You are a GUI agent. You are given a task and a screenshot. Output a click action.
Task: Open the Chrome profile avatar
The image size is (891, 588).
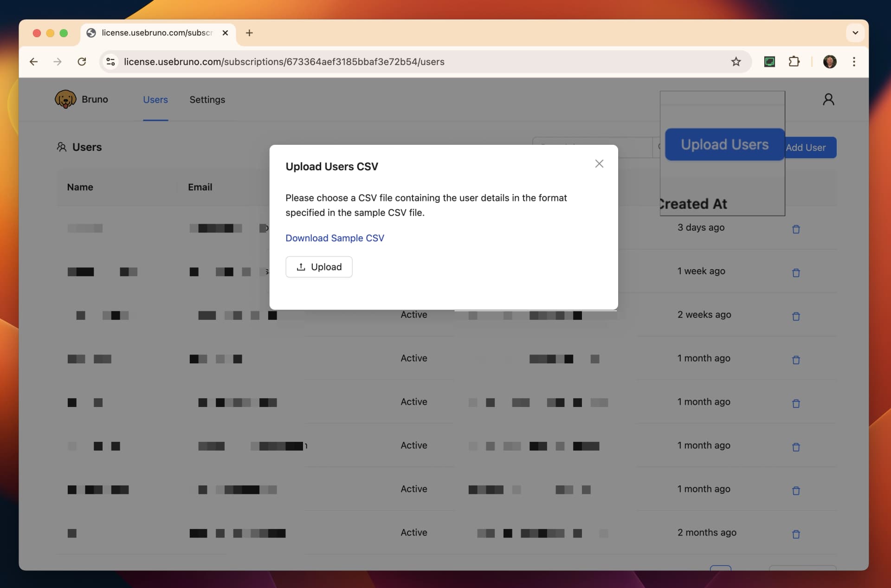(x=830, y=62)
